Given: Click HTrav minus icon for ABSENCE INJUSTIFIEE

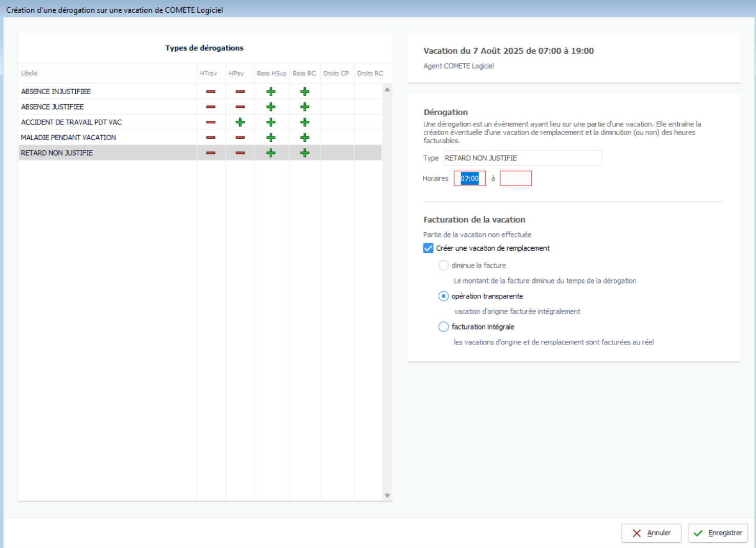Looking at the screenshot, I should [x=210, y=92].
